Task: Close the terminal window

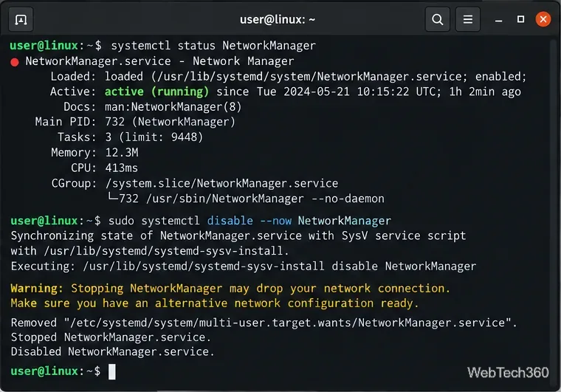Action: pyautogui.click(x=543, y=19)
